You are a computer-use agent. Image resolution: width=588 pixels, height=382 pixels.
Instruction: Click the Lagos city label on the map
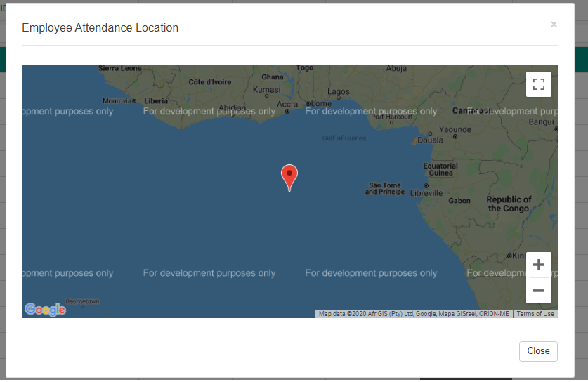[x=338, y=91]
